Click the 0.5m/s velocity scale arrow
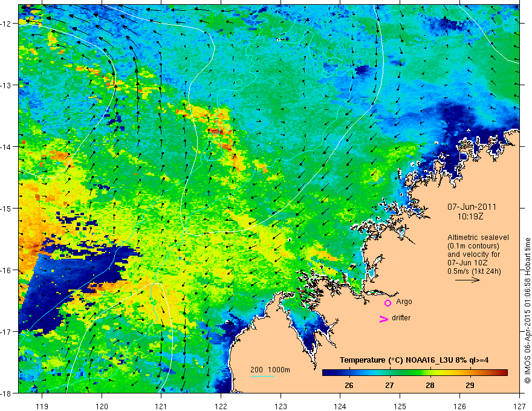Image resolution: width=532 pixels, height=411 pixels. [x=467, y=280]
